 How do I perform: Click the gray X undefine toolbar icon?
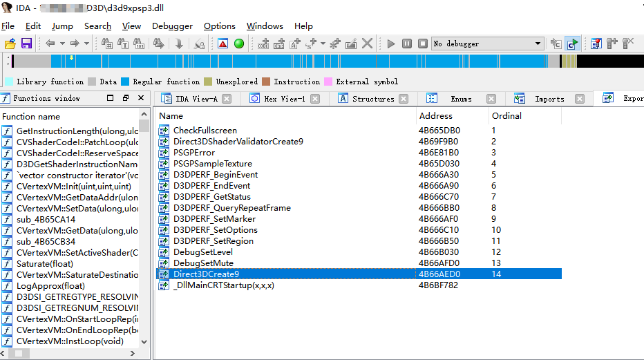(367, 44)
